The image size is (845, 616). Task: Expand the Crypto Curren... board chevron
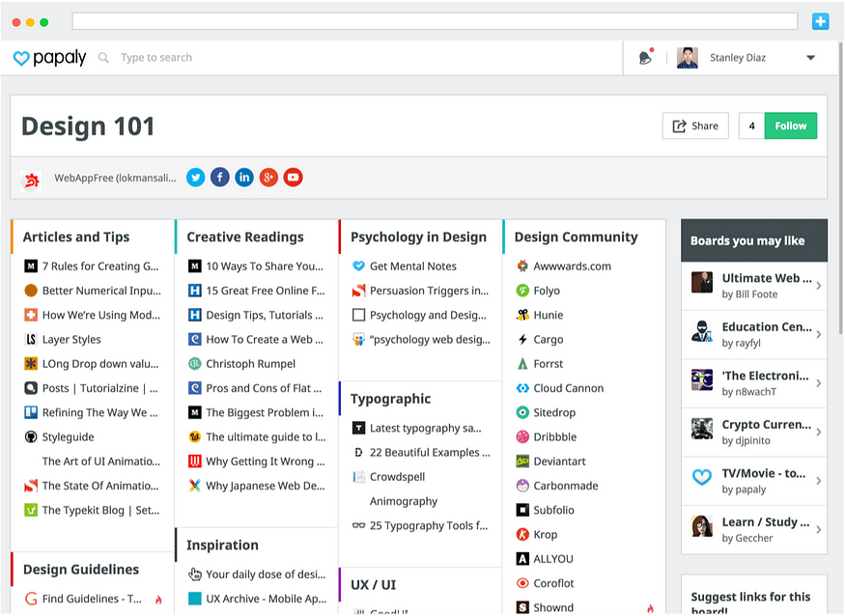(818, 432)
